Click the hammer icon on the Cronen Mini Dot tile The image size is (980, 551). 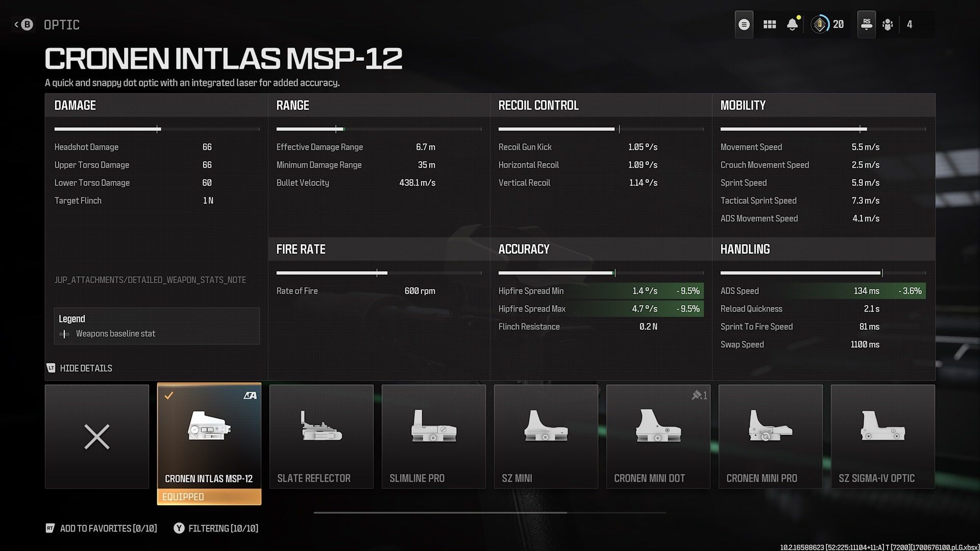tap(697, 395)
